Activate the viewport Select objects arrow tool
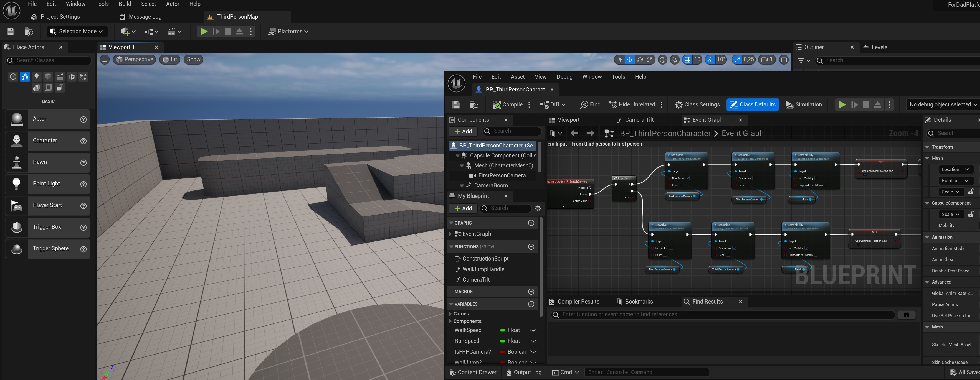 (620, 60)
